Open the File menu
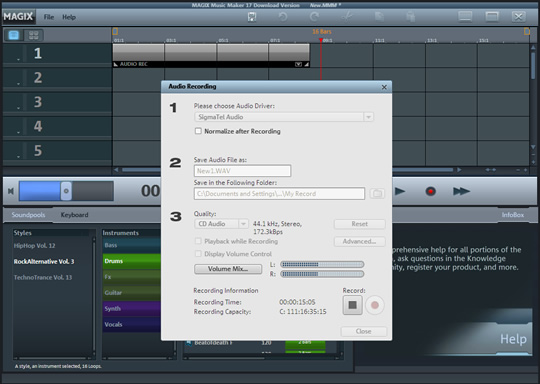The height and width of the screenshot is (384, 540). [49, 17]
